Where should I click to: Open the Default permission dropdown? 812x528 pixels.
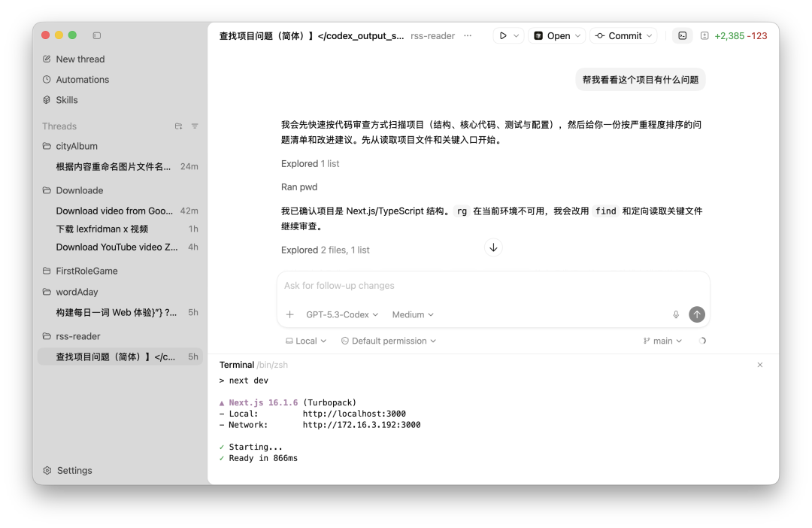tap(388, 341)
